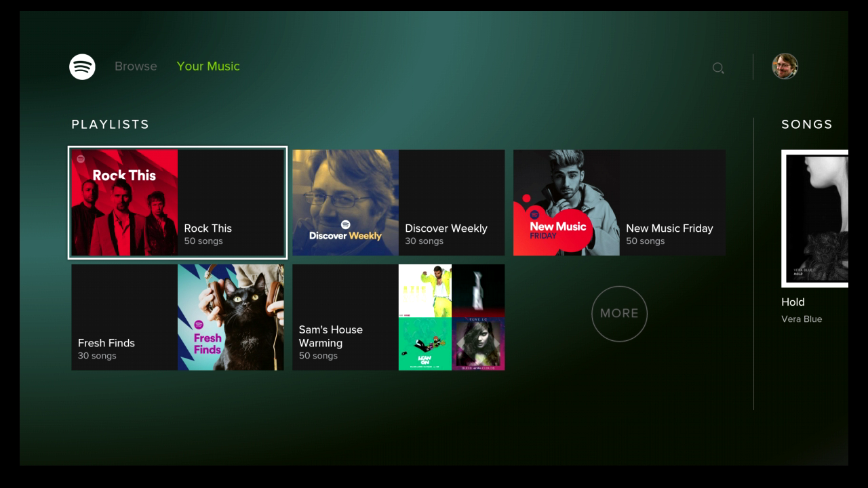Open the Vera Blue artist name

coord(802,319)
